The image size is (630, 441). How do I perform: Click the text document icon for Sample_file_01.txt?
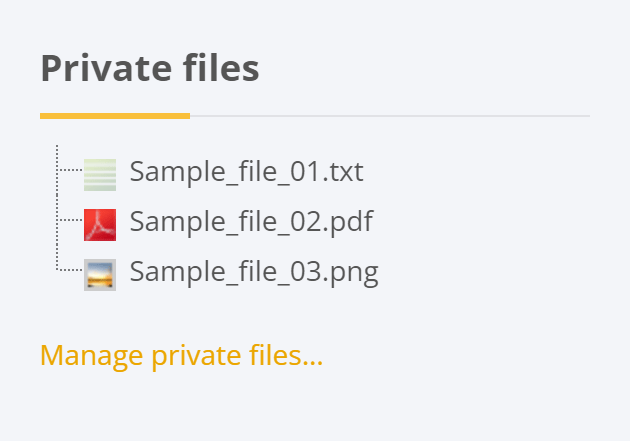pos(100,174)
